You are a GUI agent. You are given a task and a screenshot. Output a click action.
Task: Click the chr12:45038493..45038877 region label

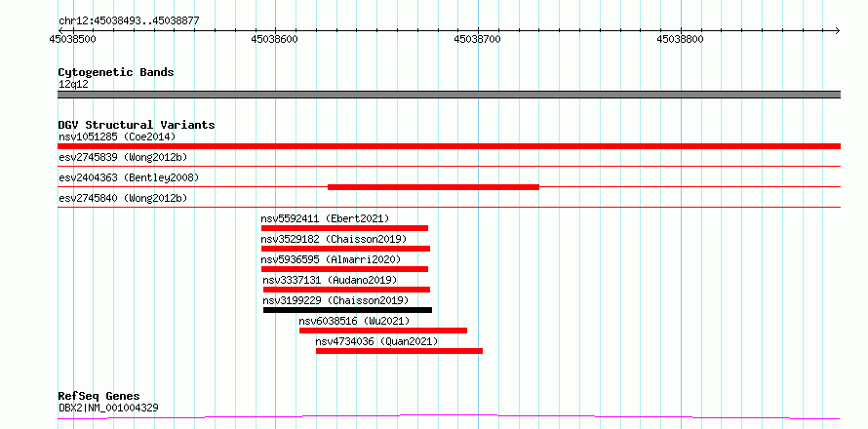tap(129, 21)
